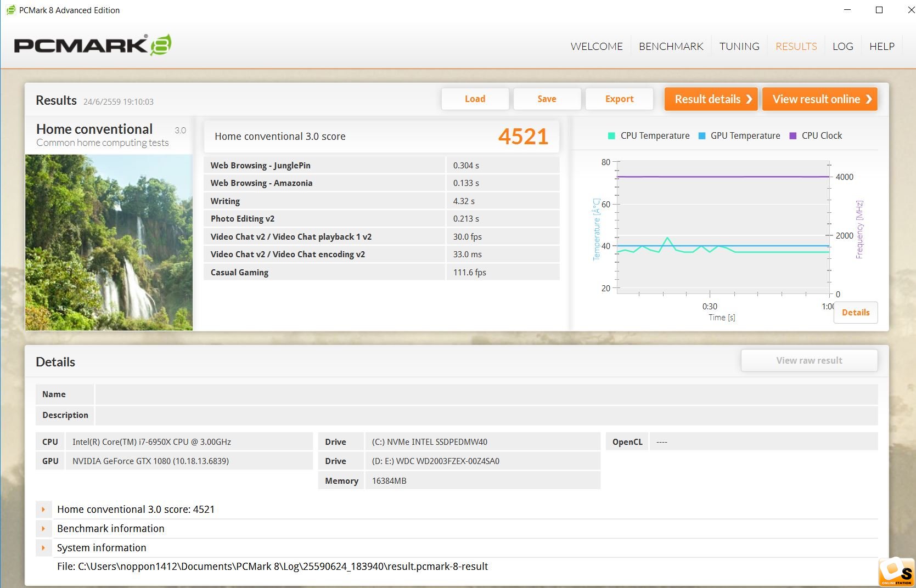Click View result online button
This screenshot has width=916, height=588.
pos(820,99)
